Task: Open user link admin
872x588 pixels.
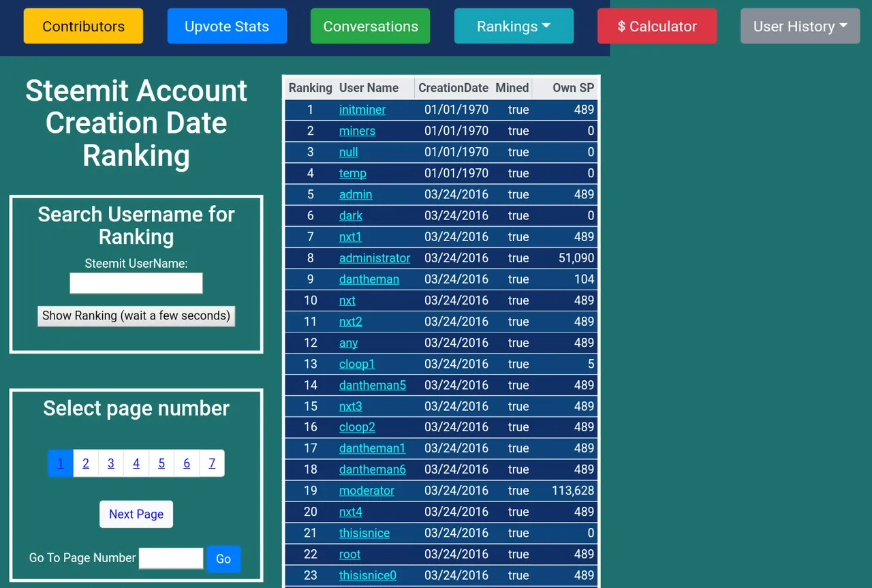Action: coord(356,194)
